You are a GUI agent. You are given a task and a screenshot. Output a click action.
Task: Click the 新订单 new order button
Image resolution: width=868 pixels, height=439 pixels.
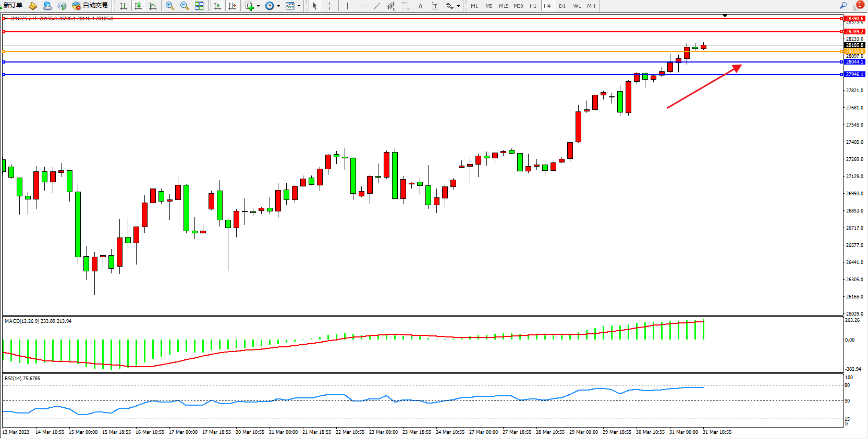[x=13, y=6]
